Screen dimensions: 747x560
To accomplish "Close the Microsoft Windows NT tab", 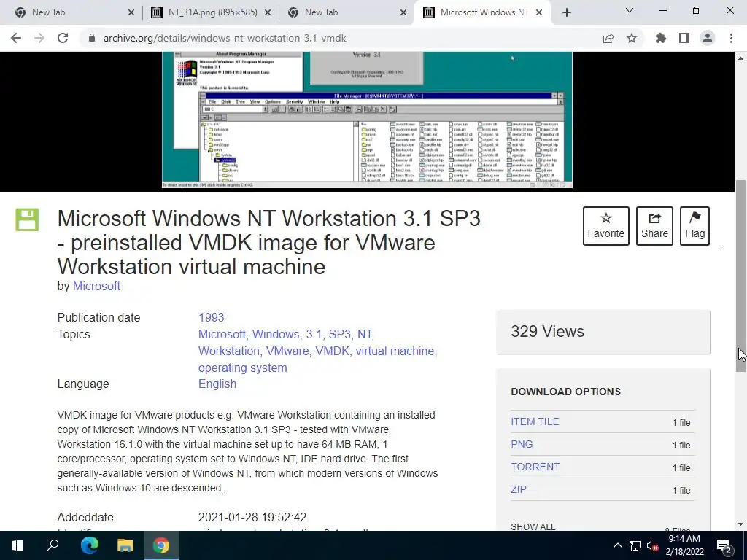I will click(x=539, y=12).
